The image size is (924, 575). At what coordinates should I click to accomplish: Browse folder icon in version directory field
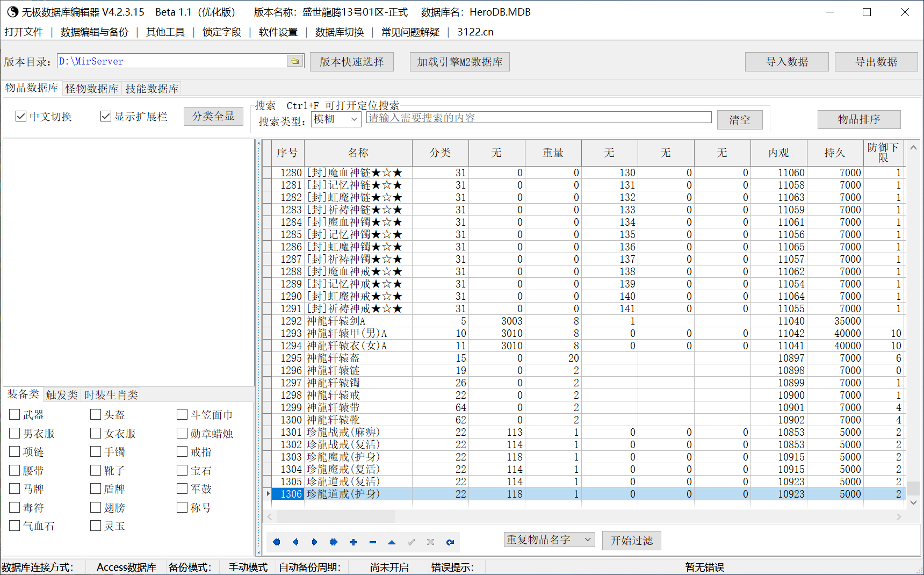[x=295, y=61]
